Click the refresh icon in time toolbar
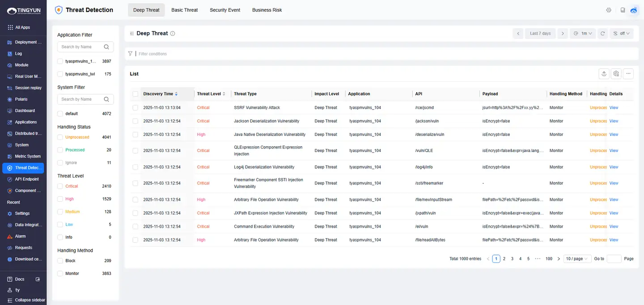Viewport: 644px width, 305px height. (x=602, y=34)
